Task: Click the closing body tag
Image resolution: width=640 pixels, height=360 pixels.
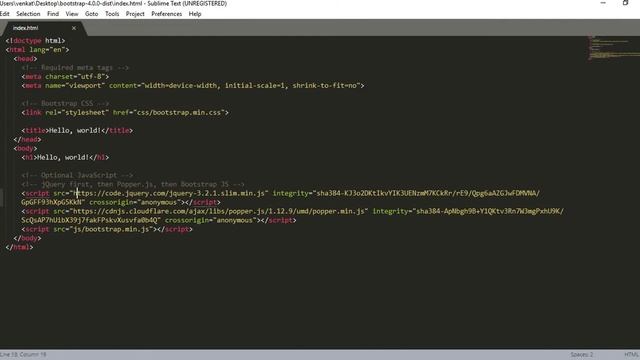Action: 27,238
